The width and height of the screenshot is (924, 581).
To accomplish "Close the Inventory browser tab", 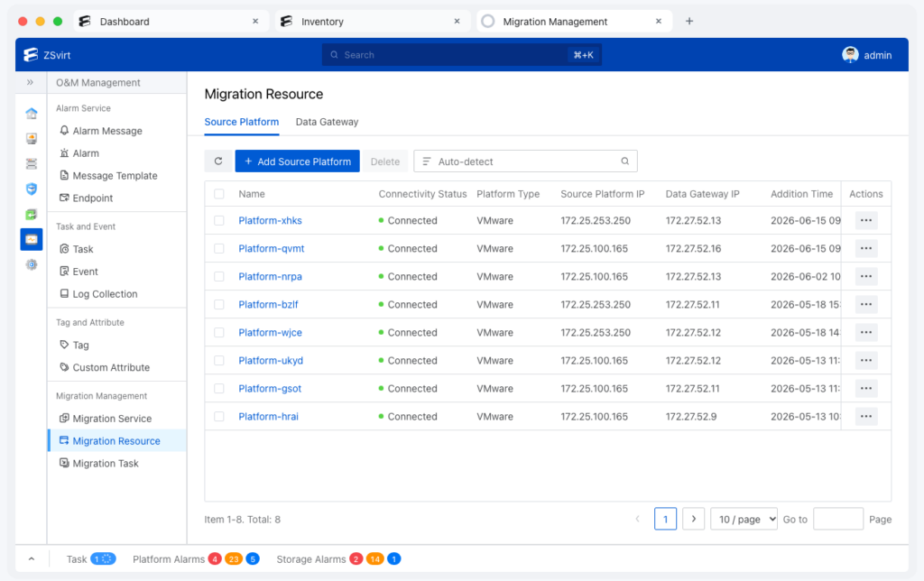I will tap(457, 22).
